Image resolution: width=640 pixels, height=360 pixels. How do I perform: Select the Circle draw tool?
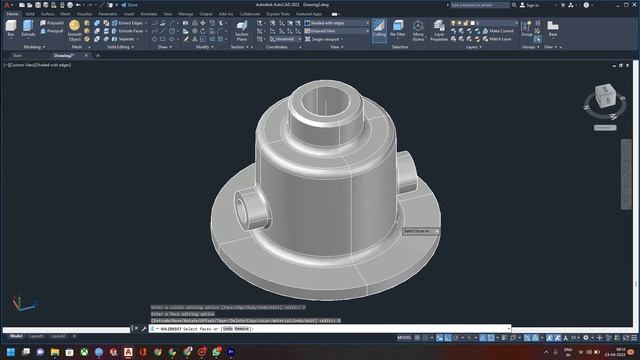172,31
